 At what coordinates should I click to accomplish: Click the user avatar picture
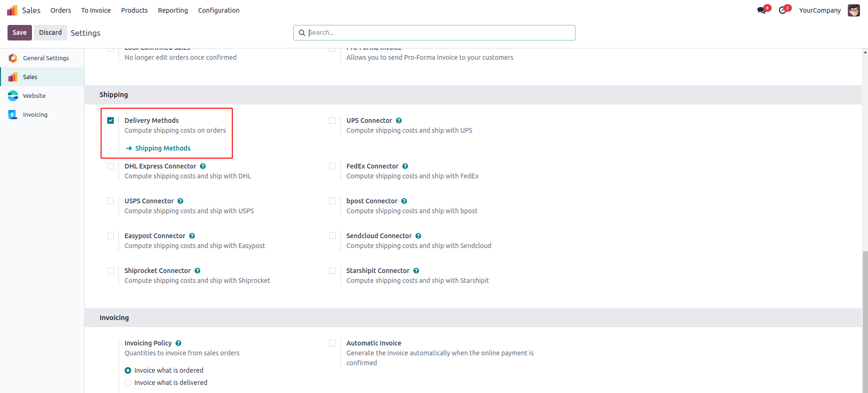(x=853, y=10)
